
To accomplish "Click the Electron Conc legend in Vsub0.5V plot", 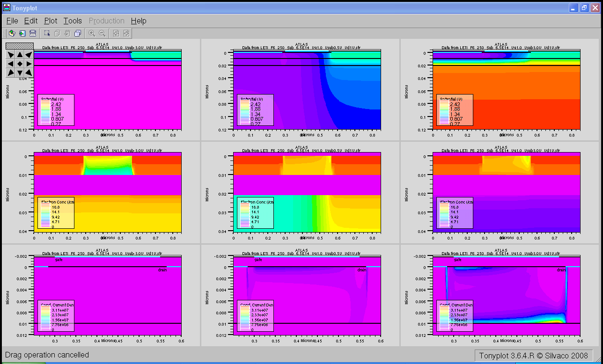I will pyautogui.click(x=255, y=213).
